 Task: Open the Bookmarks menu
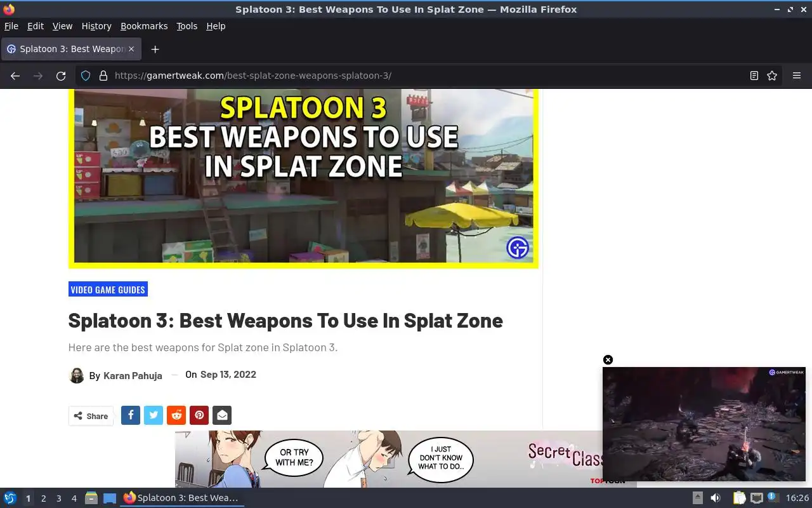point(144,26)
